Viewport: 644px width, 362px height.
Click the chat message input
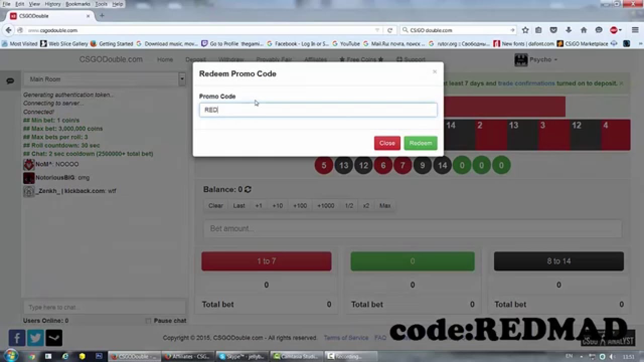[x=104, y=307]
